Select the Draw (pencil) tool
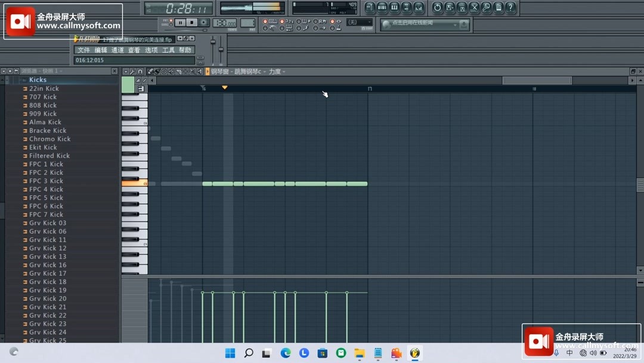 (151, 71)
